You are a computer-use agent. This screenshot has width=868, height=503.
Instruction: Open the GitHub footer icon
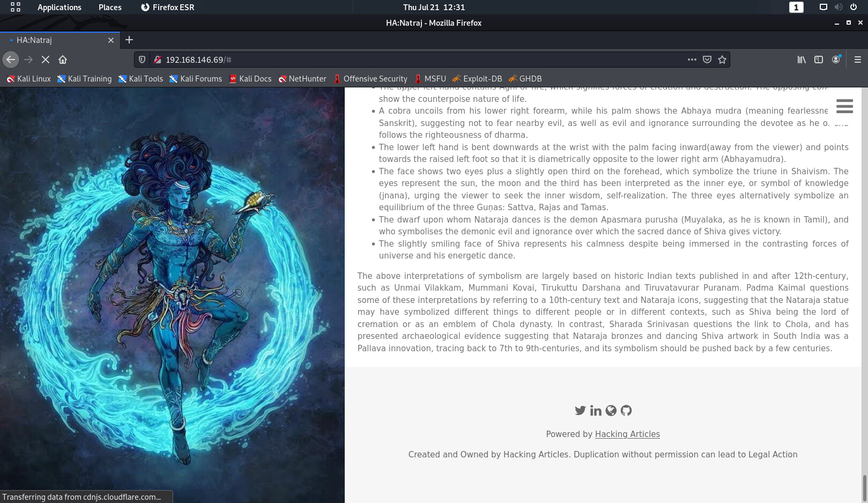point(626,410)
